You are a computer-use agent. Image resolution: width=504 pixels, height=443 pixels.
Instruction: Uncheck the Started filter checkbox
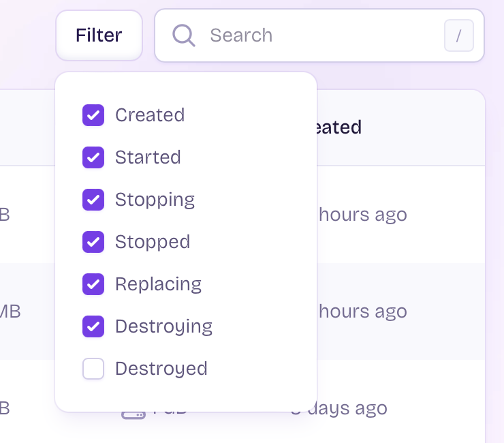pos(93,157)
